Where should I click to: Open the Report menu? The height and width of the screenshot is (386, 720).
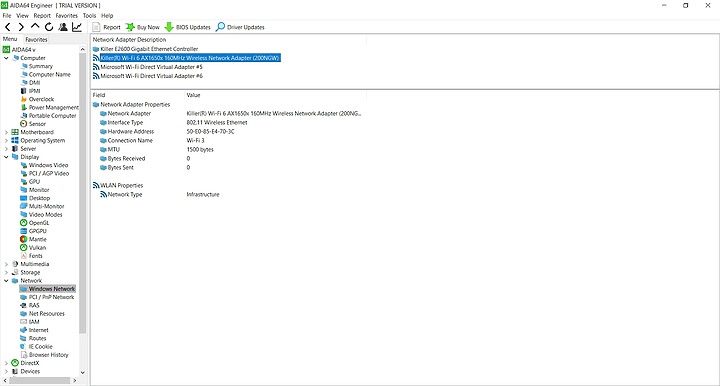tap(42, 16)
